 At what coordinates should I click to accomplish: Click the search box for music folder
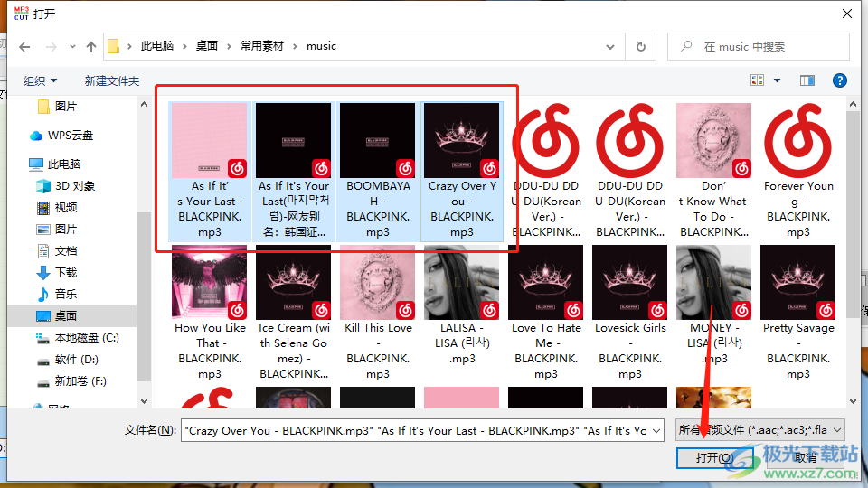tap(759, 46)
